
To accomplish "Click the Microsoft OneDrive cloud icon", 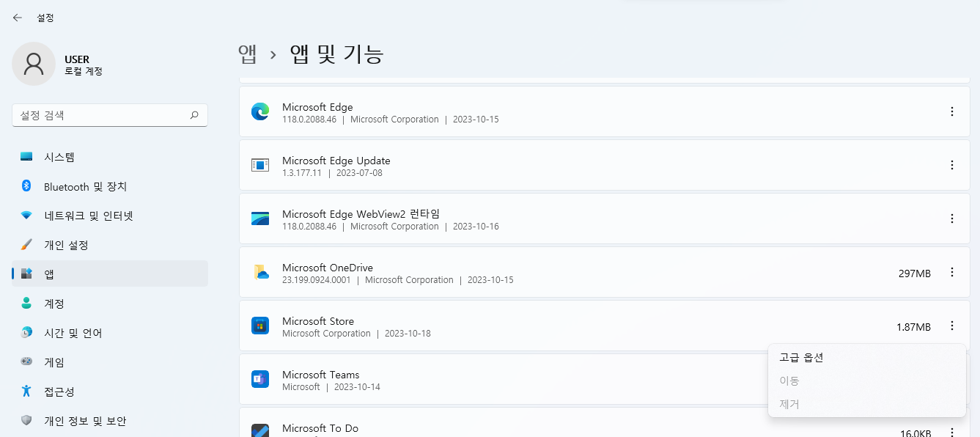I will [261, 272].
